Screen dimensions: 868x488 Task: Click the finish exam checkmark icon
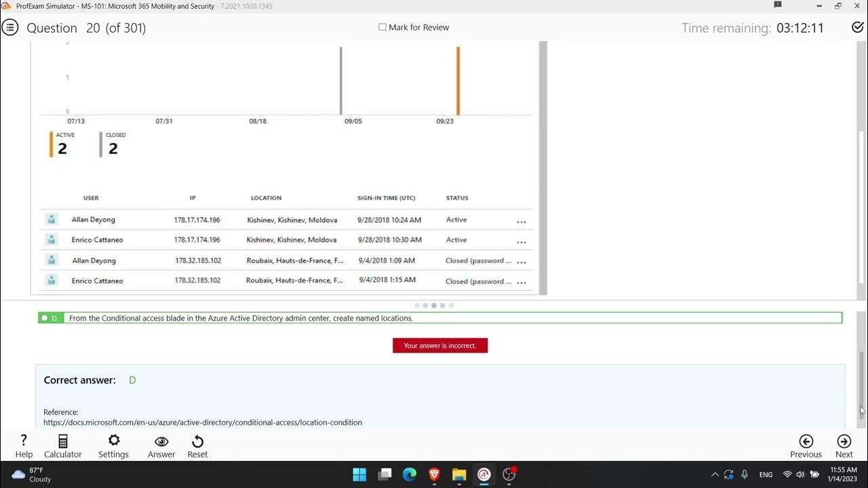(x=857, y=28)
